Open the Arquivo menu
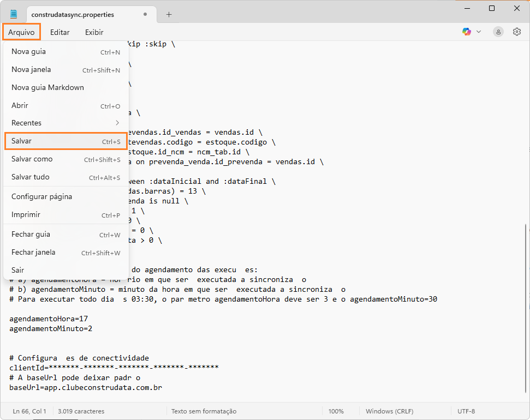Image resolution: width=530 pixels, height=420 pixels. (x=21, y=32)
